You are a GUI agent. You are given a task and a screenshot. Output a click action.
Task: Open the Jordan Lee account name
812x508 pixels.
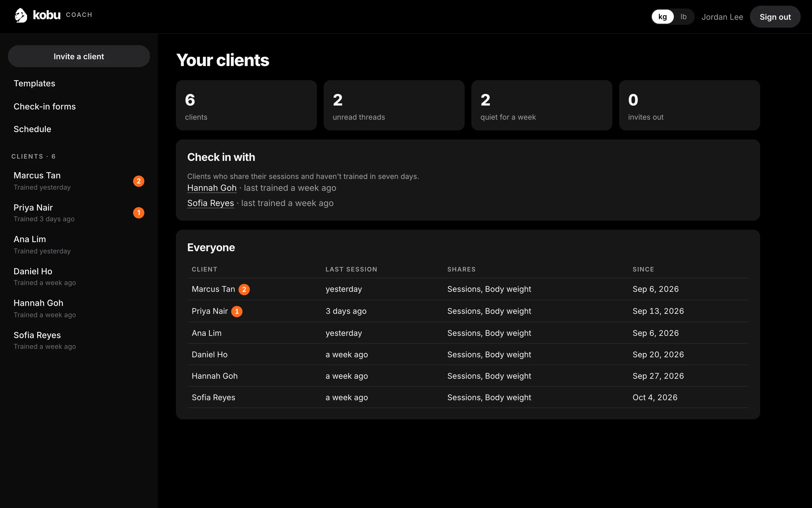[x=722, y=17]
